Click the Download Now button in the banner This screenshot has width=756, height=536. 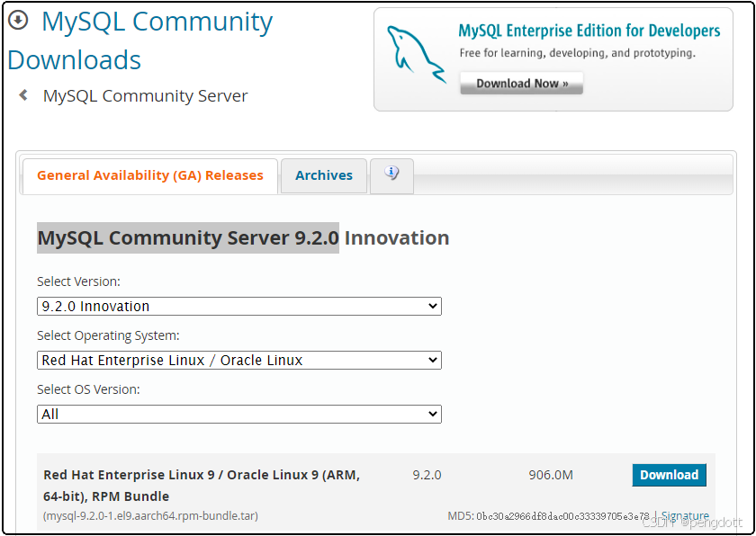(x=522, y=84)
